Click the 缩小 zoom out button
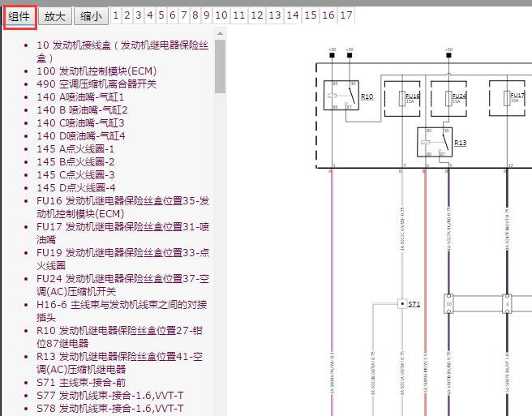This screenshot has height=416, width=532. 91,16
